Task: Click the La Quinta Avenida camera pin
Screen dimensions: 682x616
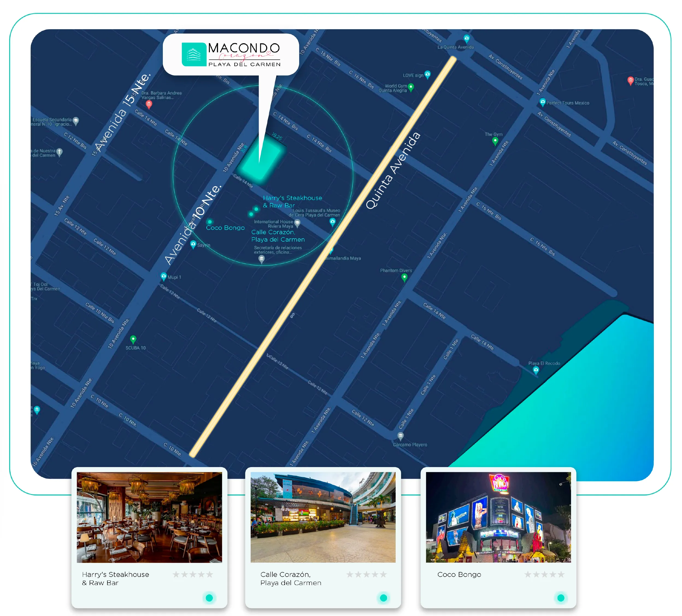Action: 466,38
